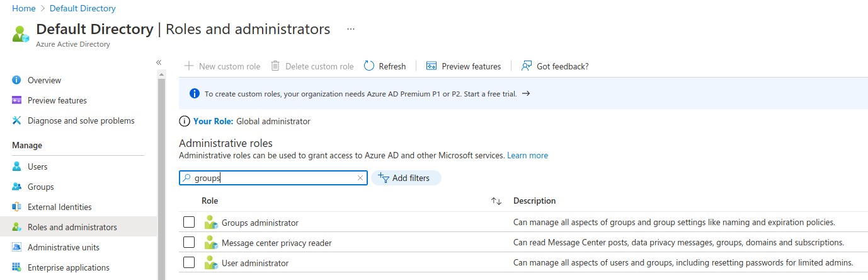Collapse the sidebar with double chevron
868x280 pixels.
(159, 62)
